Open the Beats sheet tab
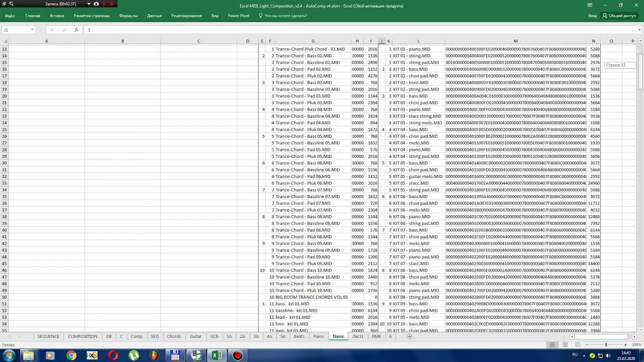The width and height of the screenshot is (644, 362). (299, 336)
